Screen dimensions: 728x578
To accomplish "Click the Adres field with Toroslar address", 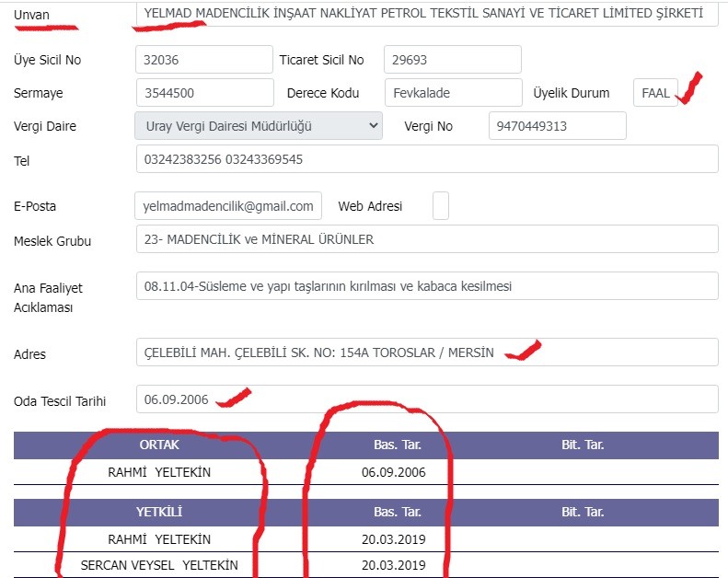I will coord(427,353).
